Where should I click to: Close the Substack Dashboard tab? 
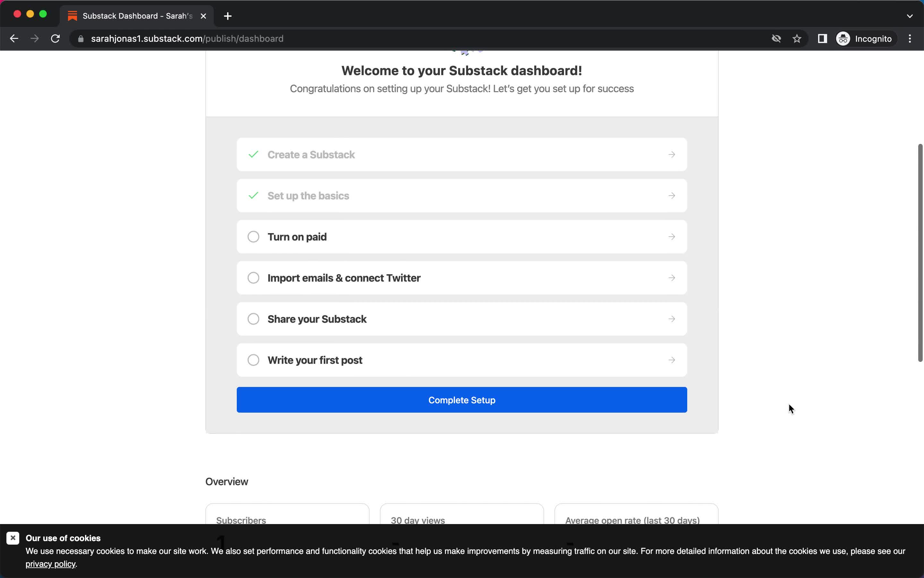pyautogui.click(x=203, y=16)
